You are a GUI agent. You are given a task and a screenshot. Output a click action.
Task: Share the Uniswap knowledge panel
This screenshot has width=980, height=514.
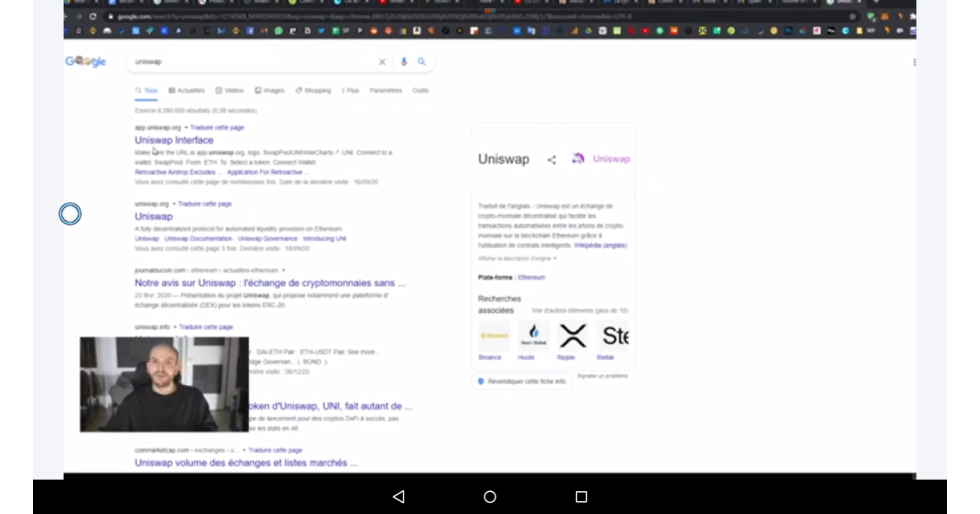coord(551,160)
